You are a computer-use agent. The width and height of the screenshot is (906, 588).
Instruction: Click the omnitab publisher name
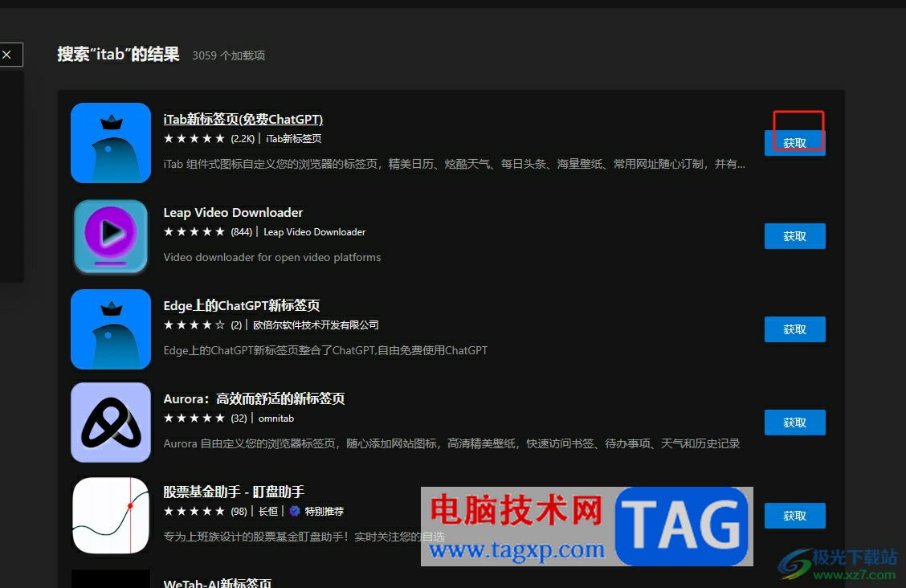point(275,419)
